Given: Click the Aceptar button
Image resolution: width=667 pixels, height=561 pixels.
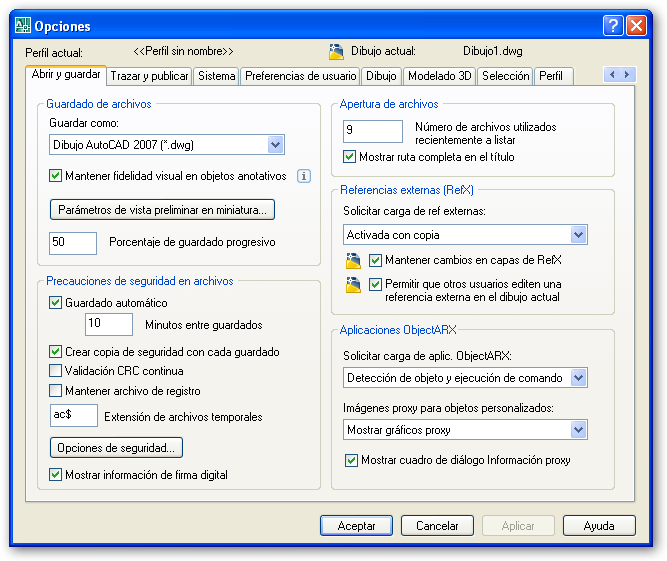Looking at the screenshot, I should [x=356, y=526].
